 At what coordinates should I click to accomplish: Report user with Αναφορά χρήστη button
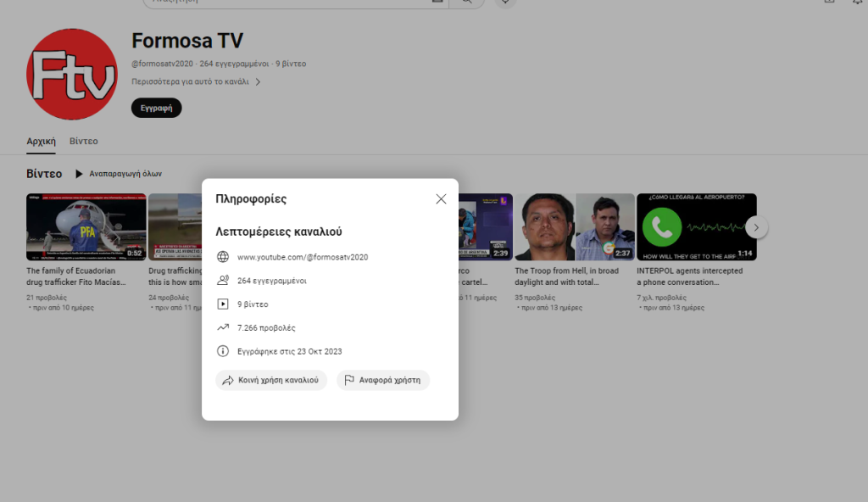pos(383,380)
